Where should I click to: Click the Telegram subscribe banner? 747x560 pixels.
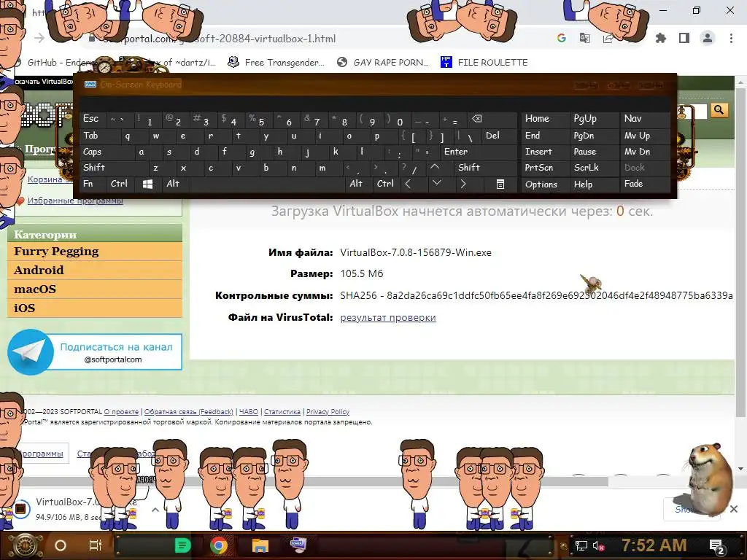point(95,352)
